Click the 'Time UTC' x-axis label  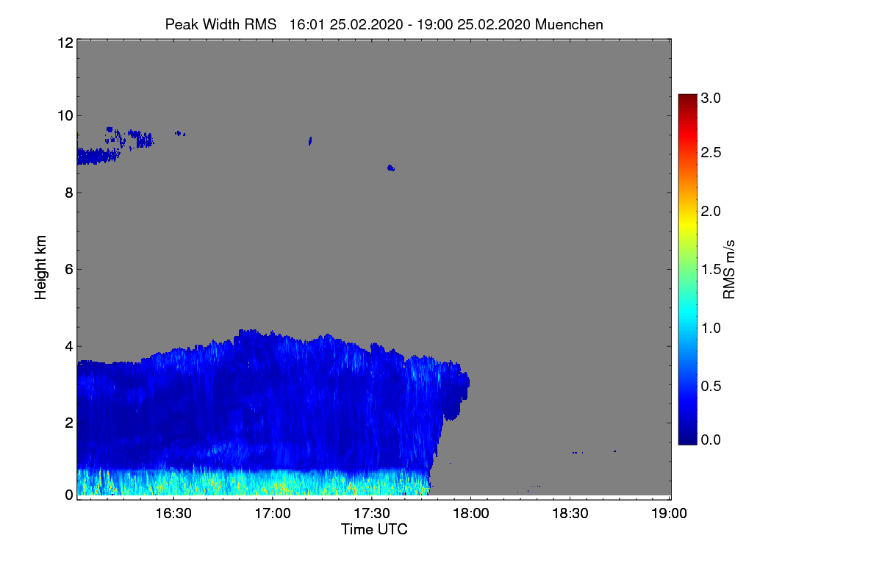click(374, 529)
